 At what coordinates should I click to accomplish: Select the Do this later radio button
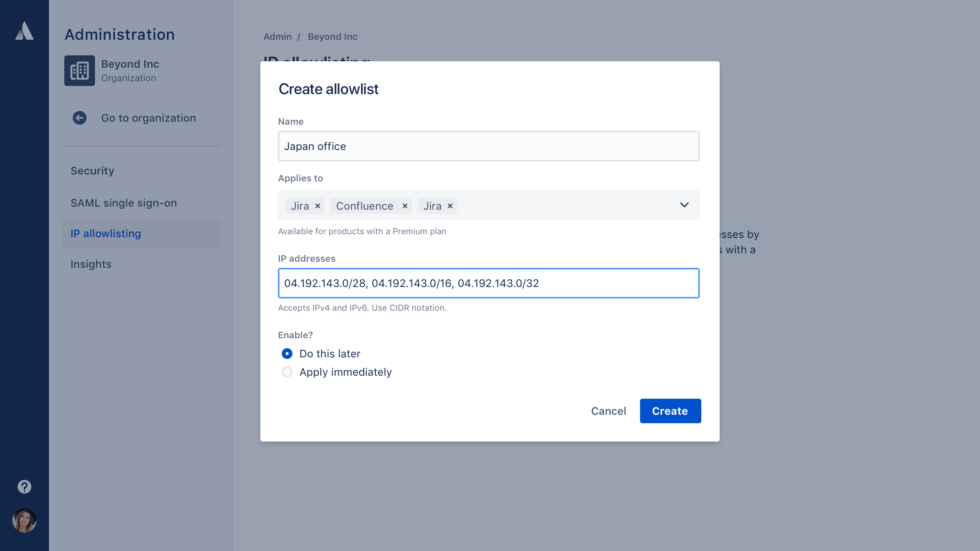tap(287, 353)
